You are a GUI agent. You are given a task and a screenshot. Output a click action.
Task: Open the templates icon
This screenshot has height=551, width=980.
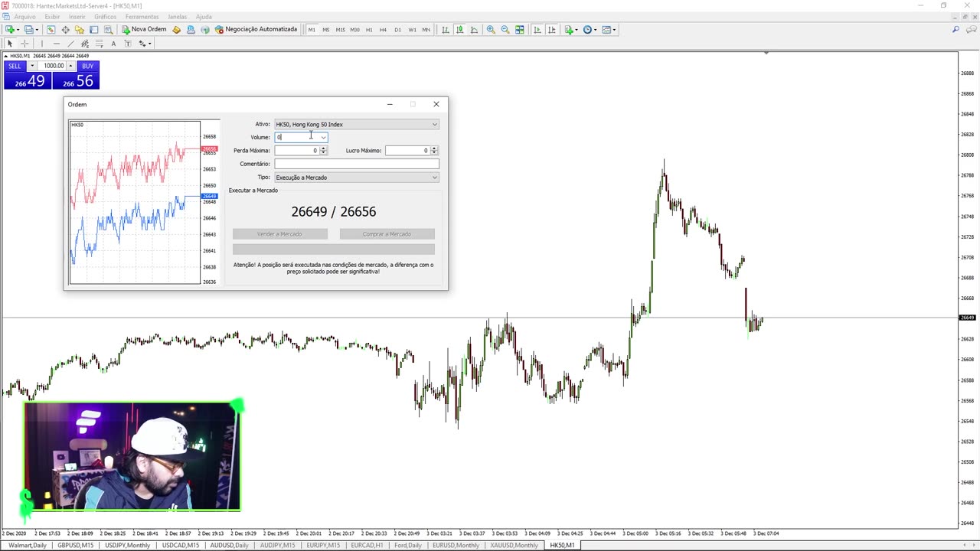(607, 29)
